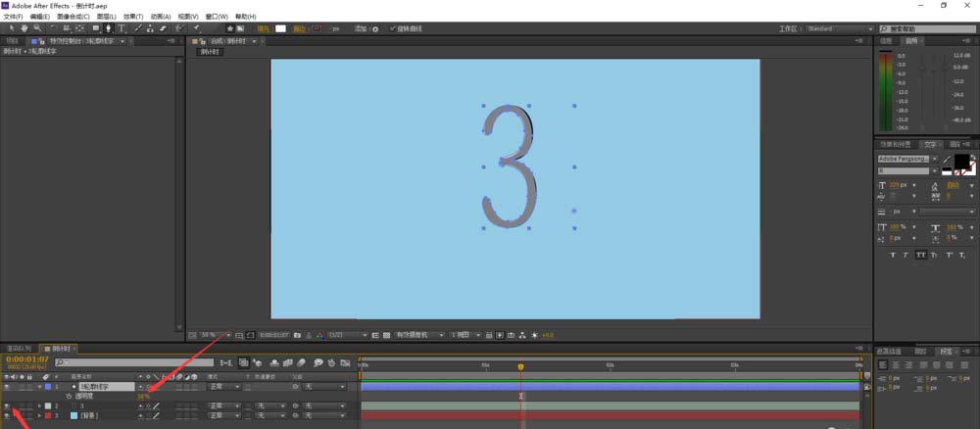The height and width of the screenshot is (429, 980).
Task: Click the search help input field
Action: click(927, 28)
